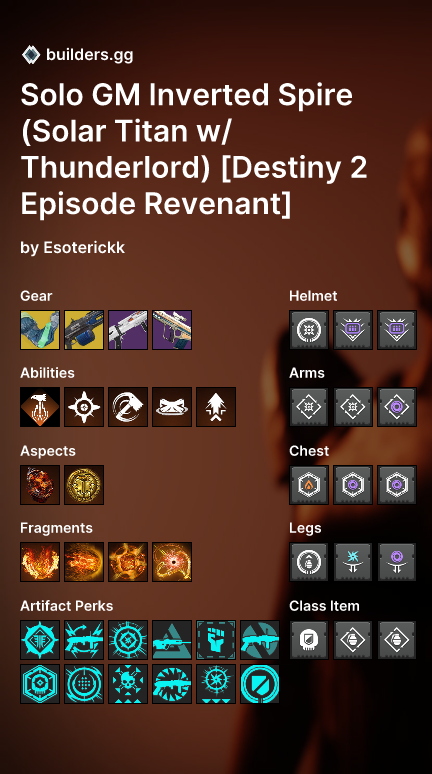Select the first Class Item mod
The image size is (432, 774).
click(309, 640)
